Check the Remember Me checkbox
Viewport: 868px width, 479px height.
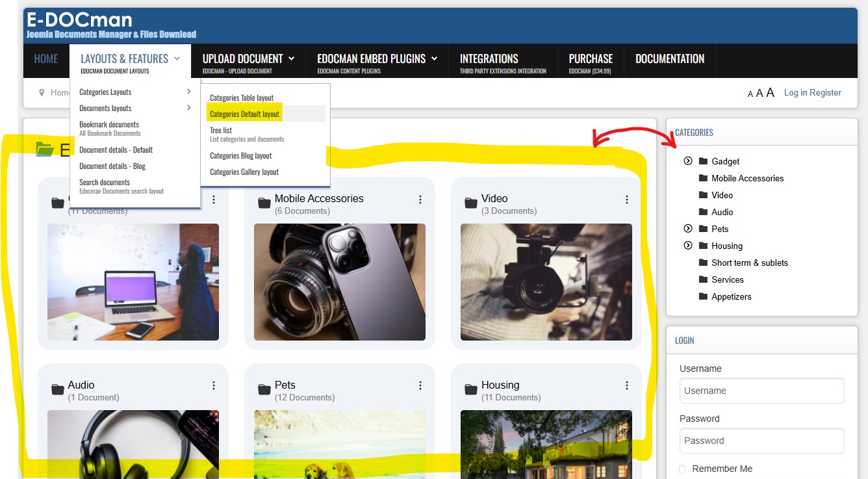point(682,469)
